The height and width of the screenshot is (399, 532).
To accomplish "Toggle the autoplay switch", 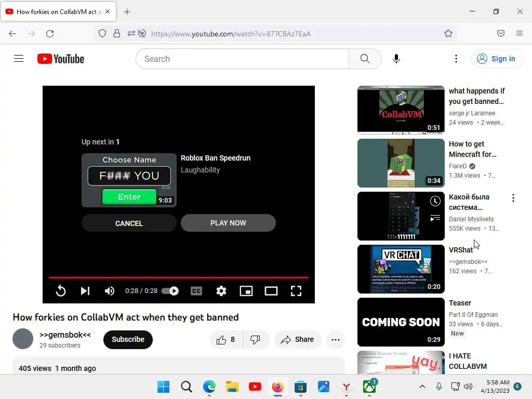I will pyautogui.click(x=170, y=291).
